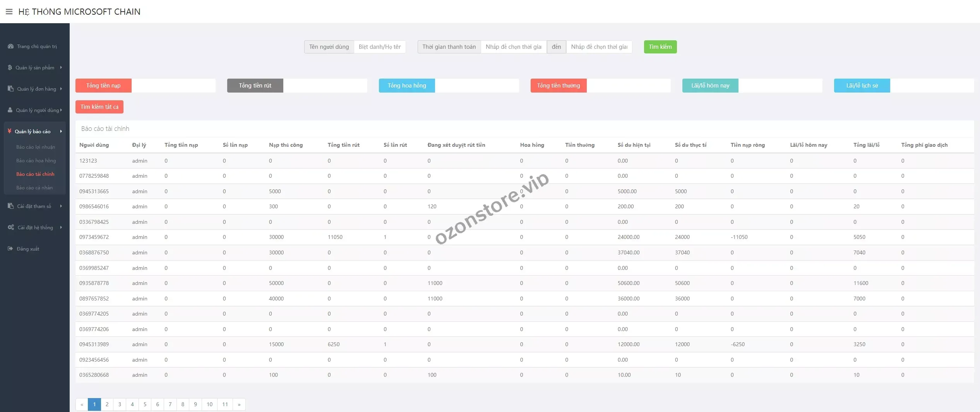Click the Đăng xuất logout icon
980x412 pixels.
[x=10, y=249]
